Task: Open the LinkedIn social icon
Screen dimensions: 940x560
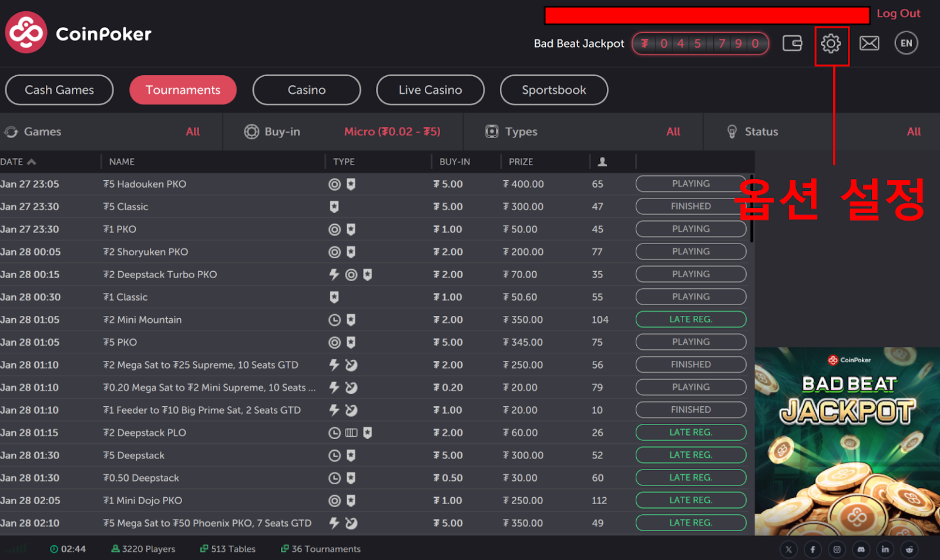Action: [885, 549]
